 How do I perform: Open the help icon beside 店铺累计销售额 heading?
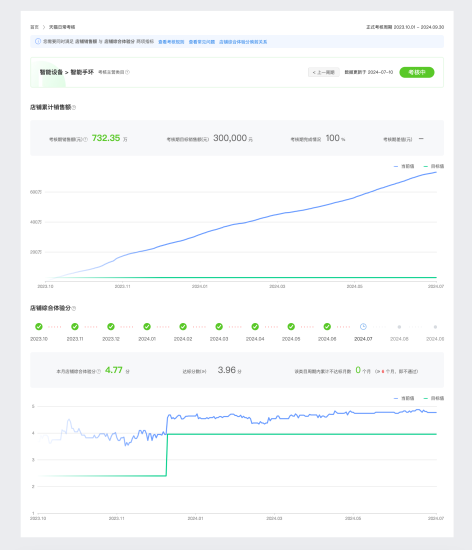(x=74, y=107)
